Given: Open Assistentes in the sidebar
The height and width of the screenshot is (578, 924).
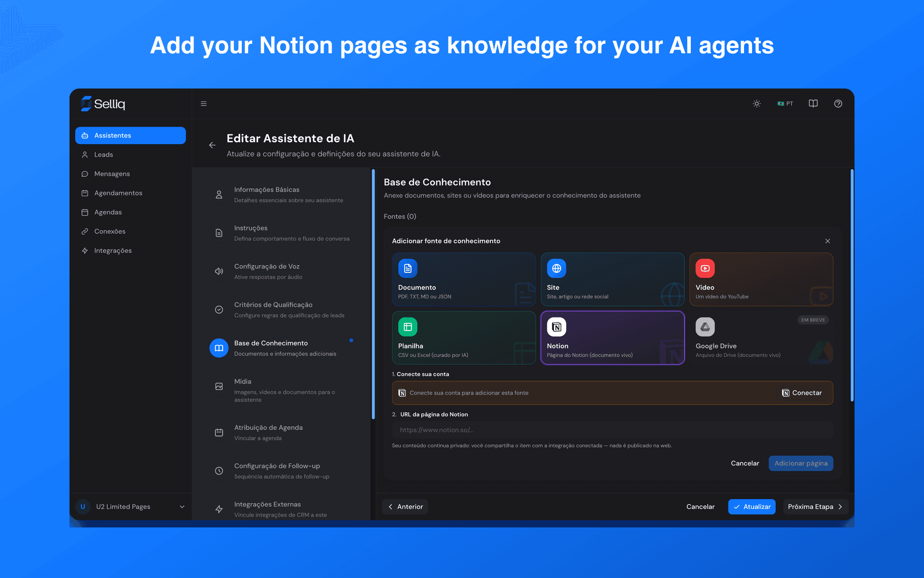Looking at the screenshot, I should [x=130, y=135].
